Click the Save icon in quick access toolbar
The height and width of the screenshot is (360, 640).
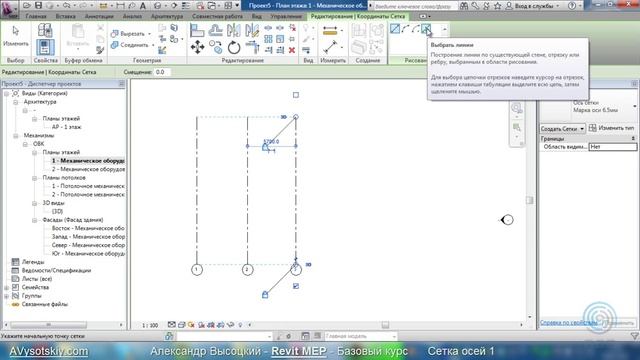(38, 6)
